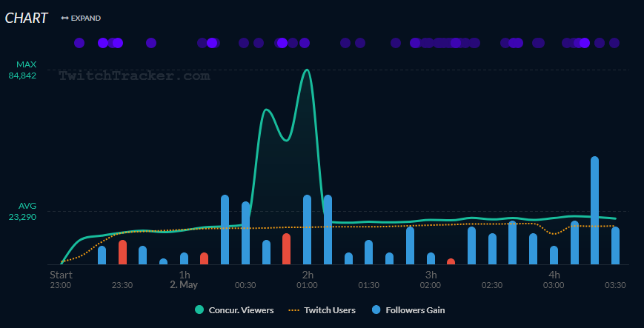Click the 00:30 axis label
This screenshot has height=328, width=644.
(245, 285)
